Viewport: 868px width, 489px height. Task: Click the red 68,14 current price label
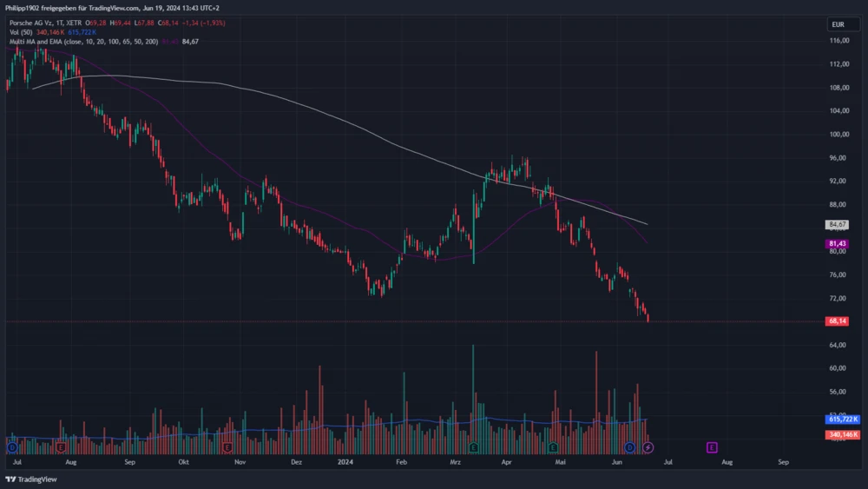(838, 321)
